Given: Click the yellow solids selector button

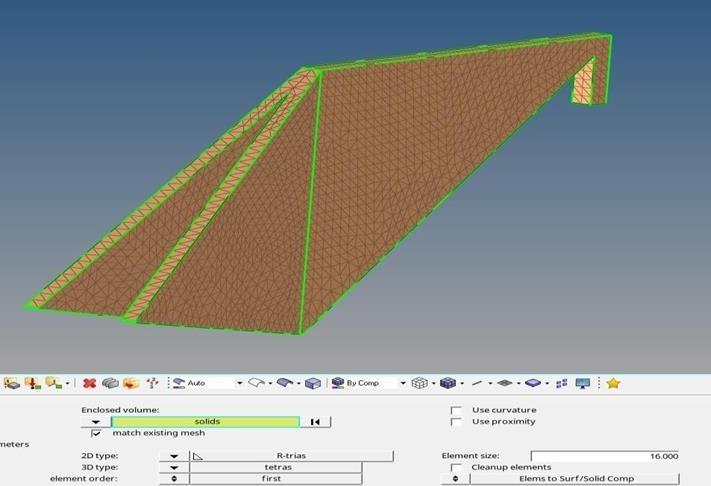Looking at the screenshot, I should pyautogui.click(x=206, y=422).
